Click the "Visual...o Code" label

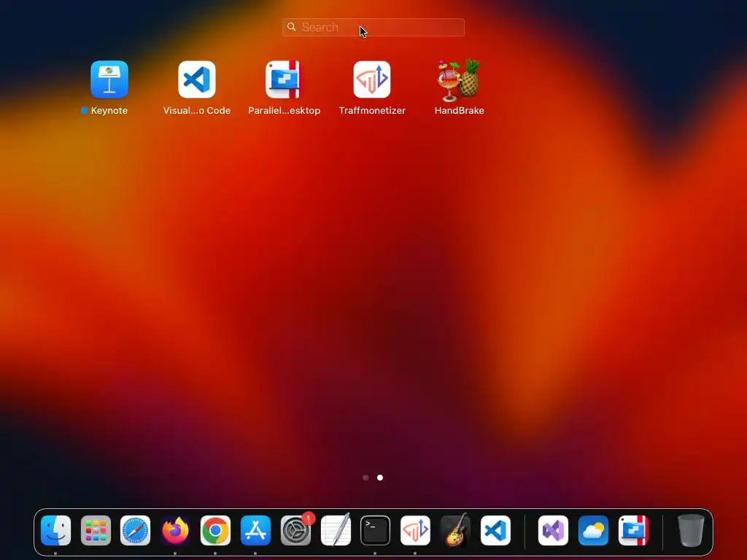click(197, 111)
